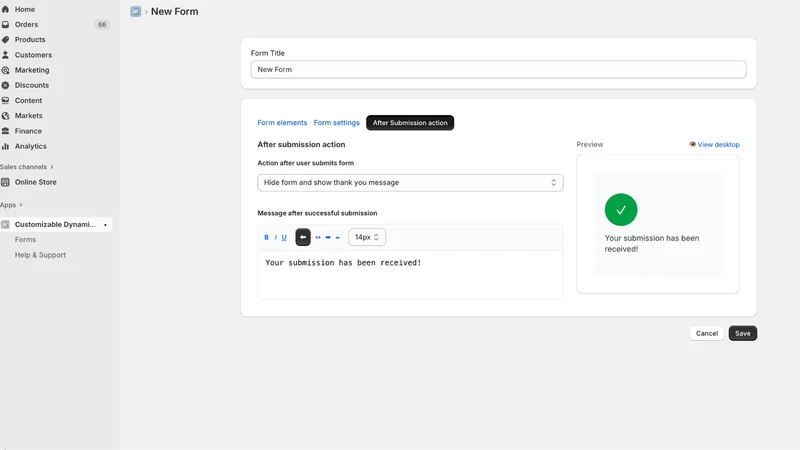
Task: Open Customizable Dynami... app entry
Action: (55, 224)
